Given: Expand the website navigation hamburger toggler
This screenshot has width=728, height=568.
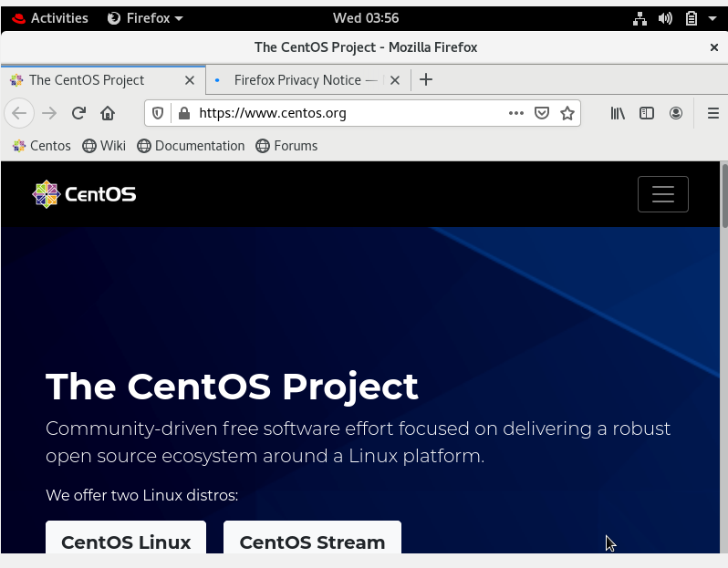Looking at the screenshot, I should [663, 194].
